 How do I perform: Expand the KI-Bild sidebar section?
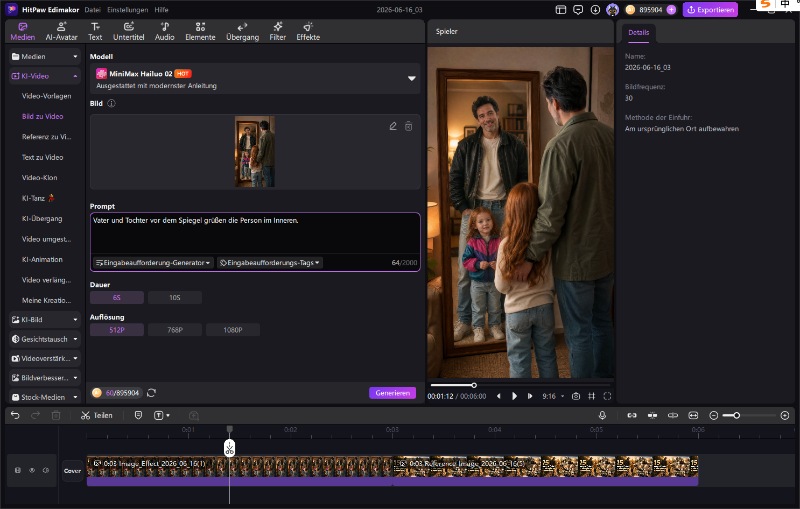pyautogui.click(x=45, y=320)
